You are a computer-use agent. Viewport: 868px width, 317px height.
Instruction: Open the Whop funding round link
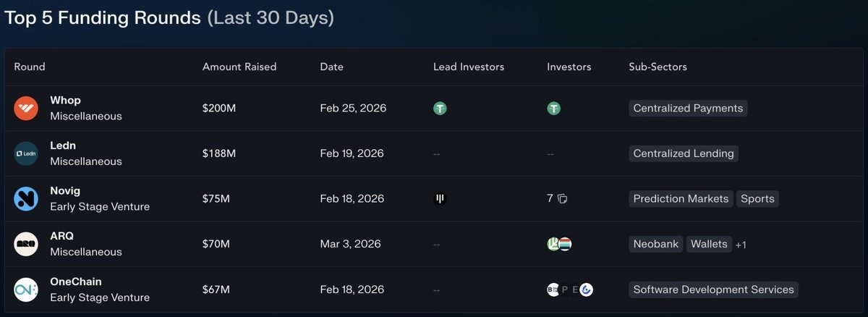point(65,101)
